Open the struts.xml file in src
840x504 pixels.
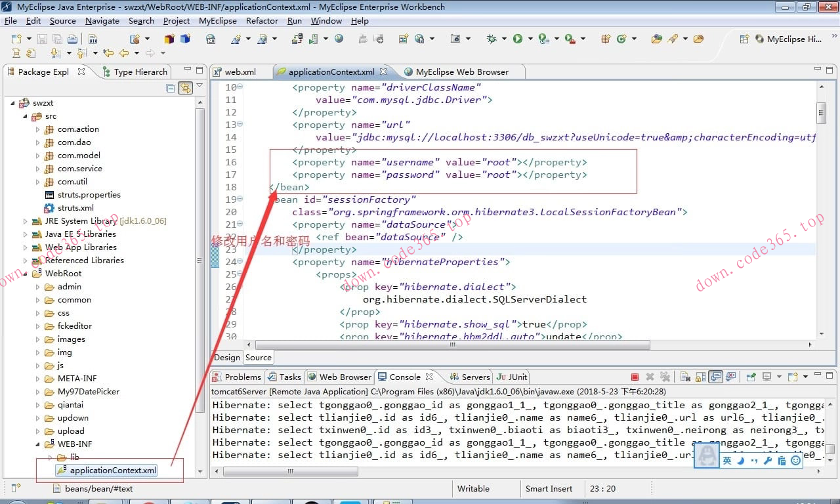click(75, 208)
